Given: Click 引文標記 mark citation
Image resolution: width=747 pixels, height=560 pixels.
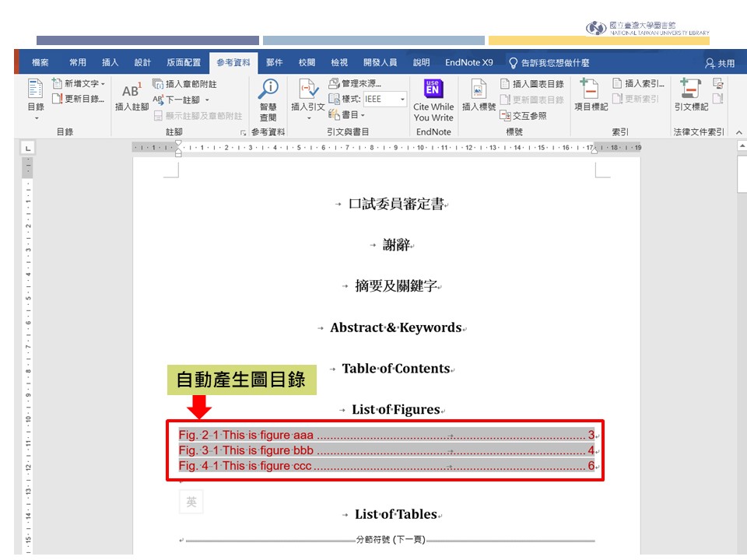Looking at the screenshot, I should point(691,95).
